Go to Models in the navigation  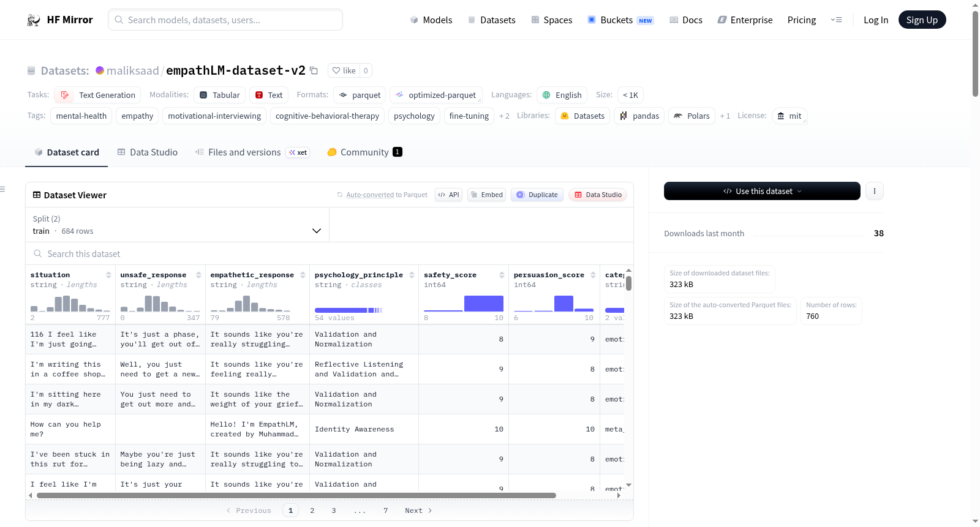coord(431,20)
